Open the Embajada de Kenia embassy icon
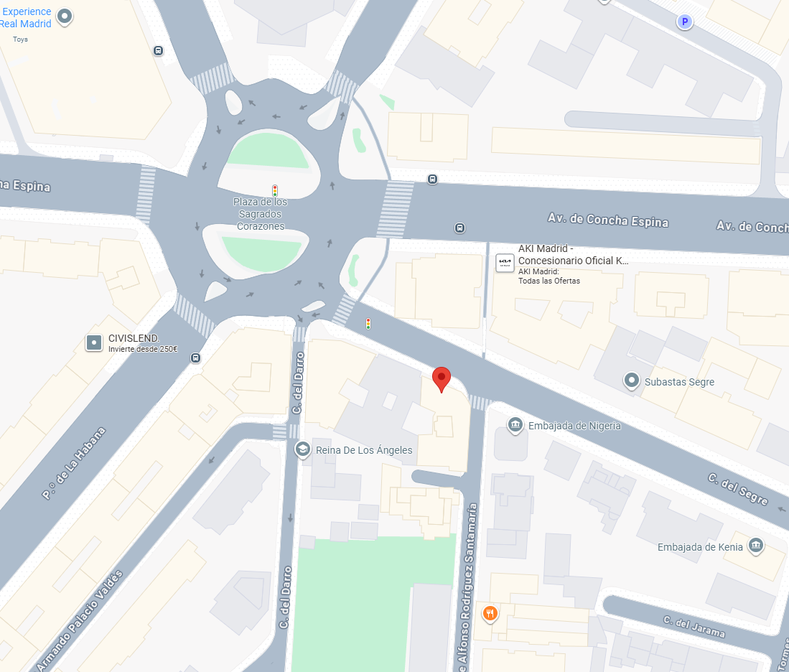 click(755, 546)
